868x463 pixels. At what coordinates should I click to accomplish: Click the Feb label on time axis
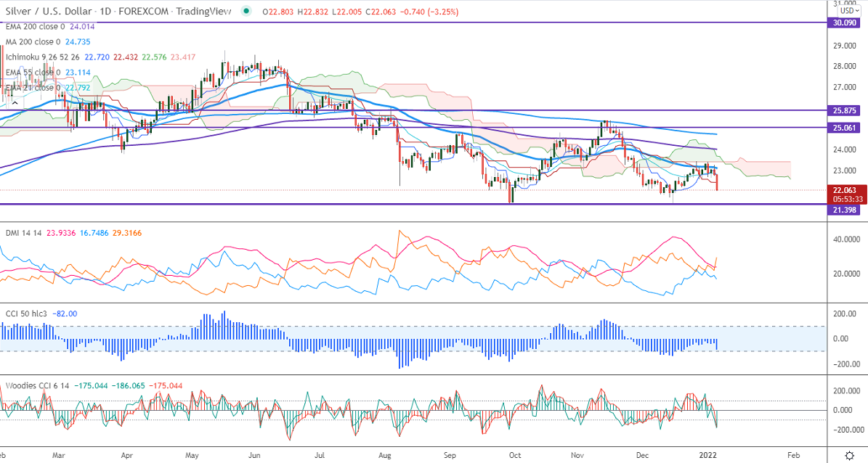click(x=795, y=455)
